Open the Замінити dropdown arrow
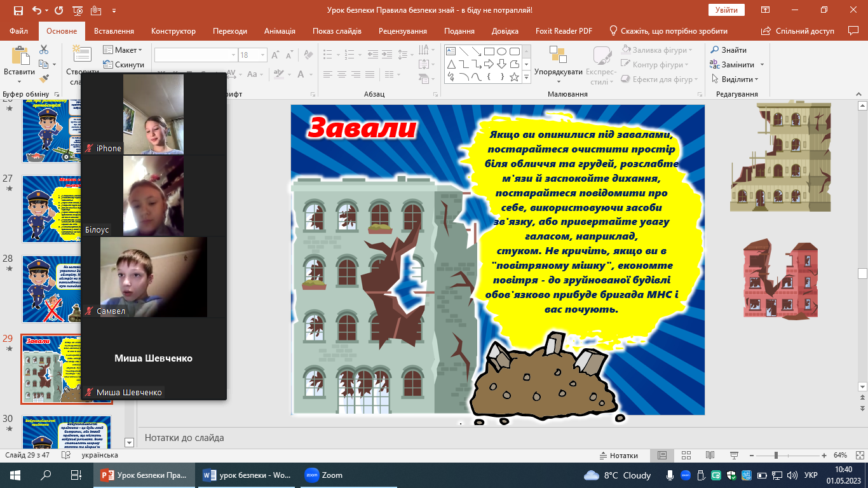Screen dimensions: 868x488 [x=762, y=65]
